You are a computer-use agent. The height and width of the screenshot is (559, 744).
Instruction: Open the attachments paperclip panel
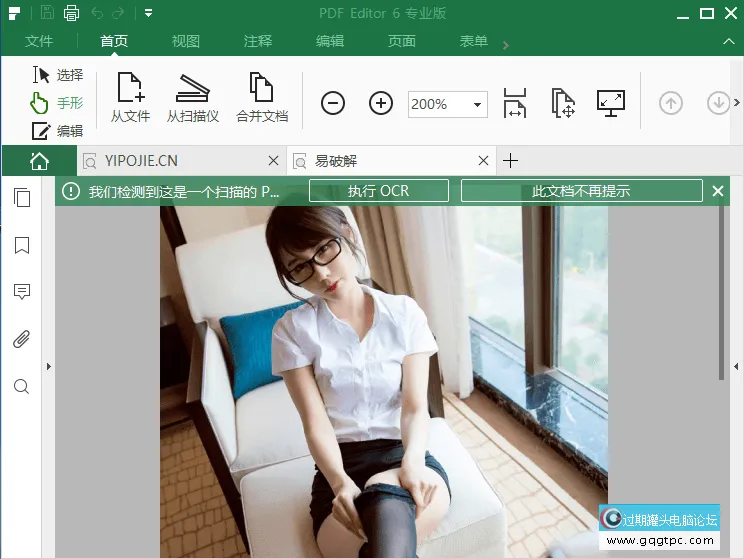[22, 339]
